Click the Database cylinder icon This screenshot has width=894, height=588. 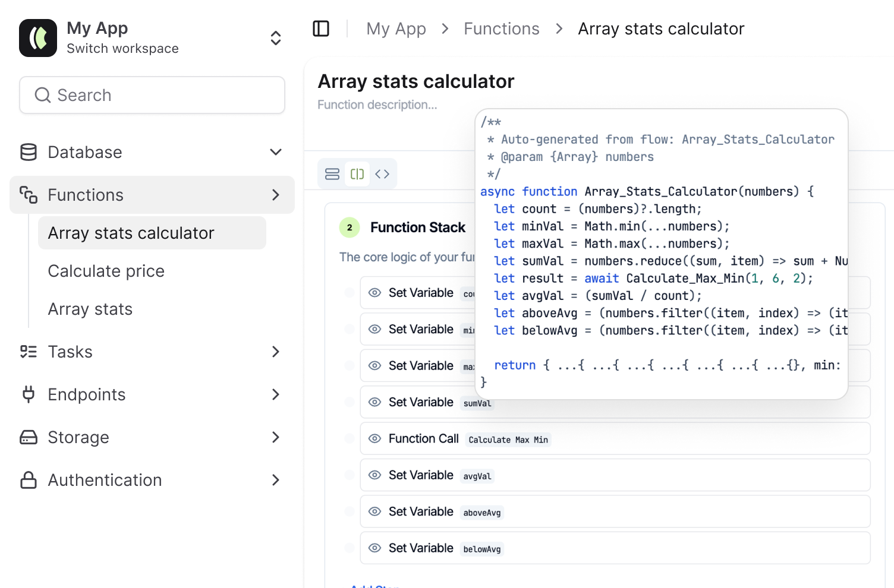pyautogui.click(x=29, y=152)
